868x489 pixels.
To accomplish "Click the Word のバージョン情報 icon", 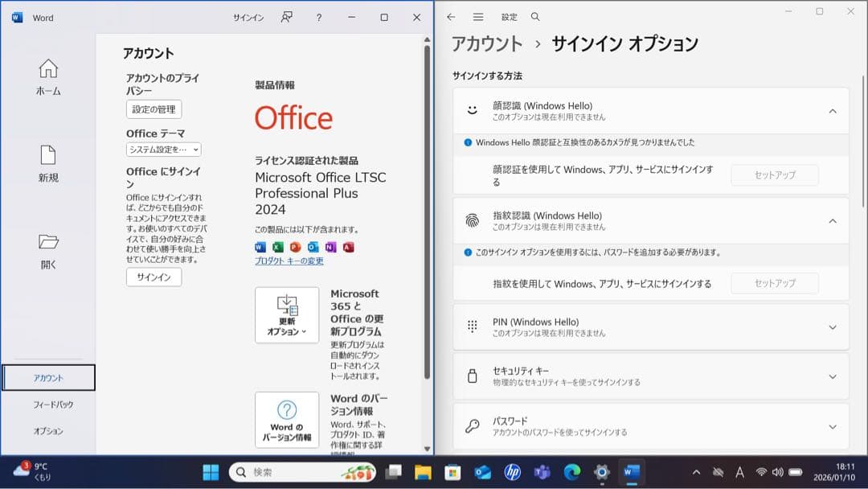I will pyautogui.click(x=287, y=418).
